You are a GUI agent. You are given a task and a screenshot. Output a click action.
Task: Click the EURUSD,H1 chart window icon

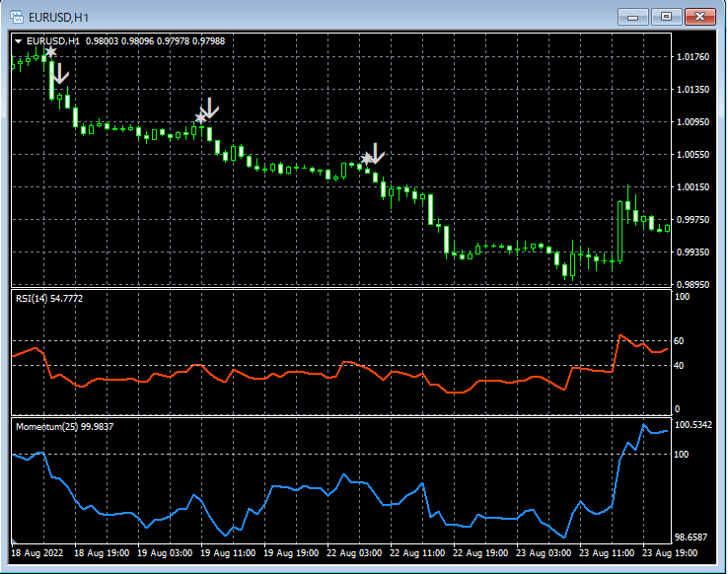pyautogui.click(x=17, y=17)
